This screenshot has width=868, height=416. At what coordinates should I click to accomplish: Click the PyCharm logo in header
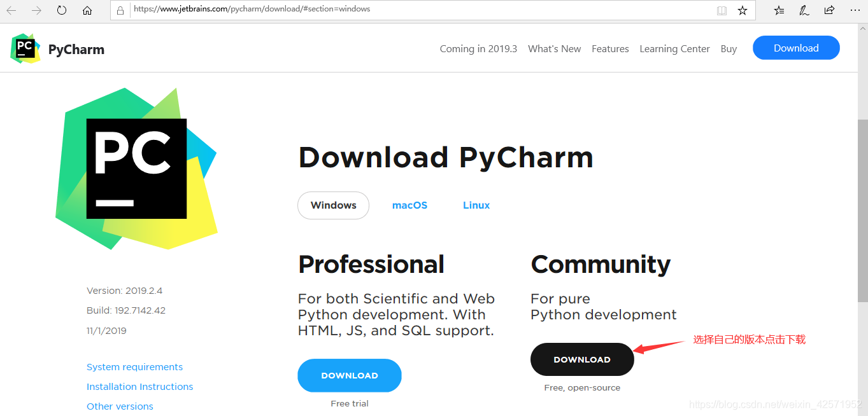point(25,49)
